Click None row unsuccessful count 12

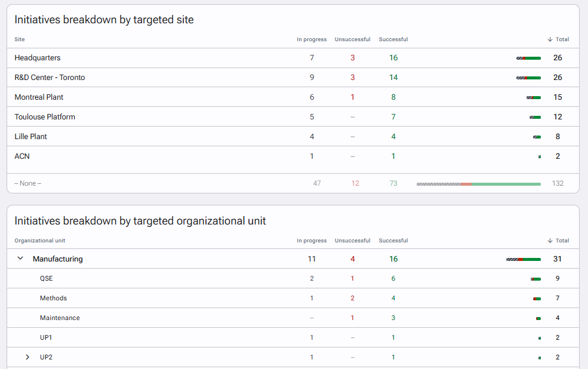[x=355, y=183]
